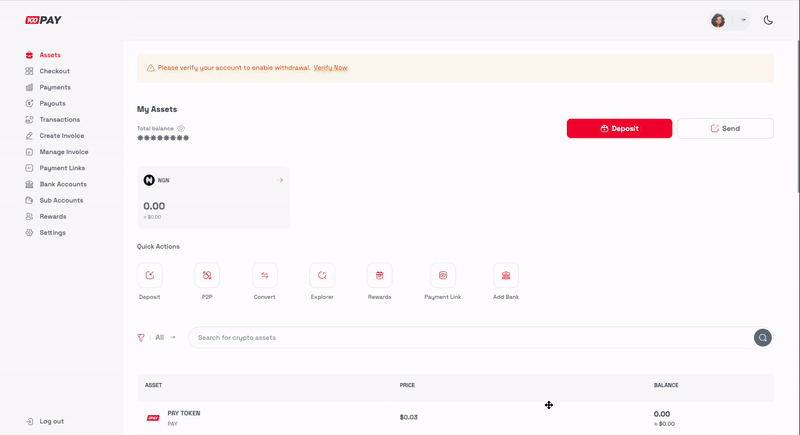This screenshot has width=800, height=435.
Task: Click the Settings gear icon
Action: 29,233
